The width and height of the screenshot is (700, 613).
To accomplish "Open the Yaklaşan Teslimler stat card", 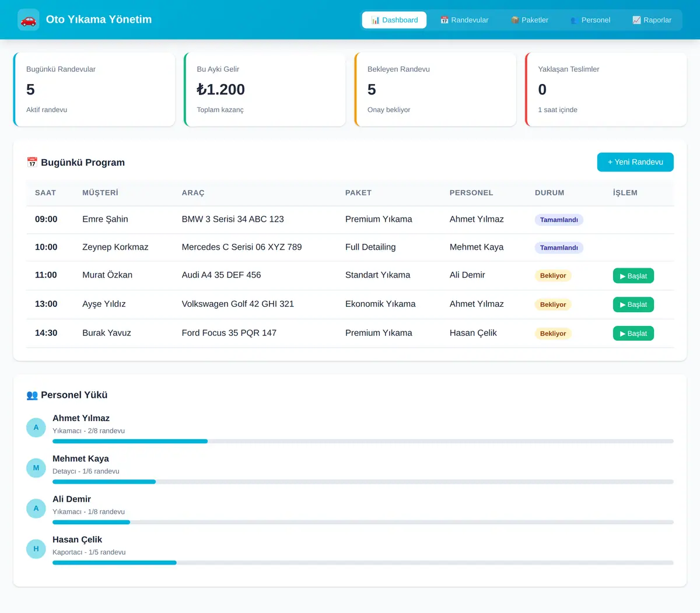I will tap(606, 89).
